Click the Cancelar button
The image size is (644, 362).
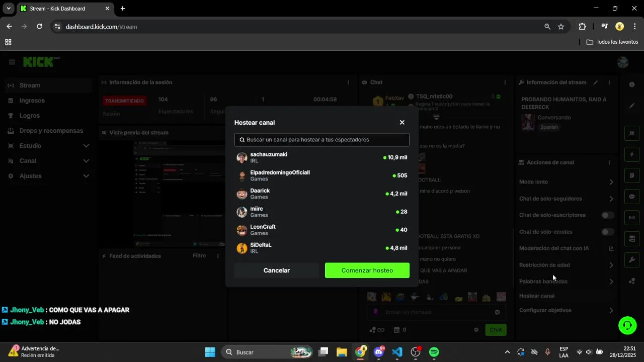[277, 270]
